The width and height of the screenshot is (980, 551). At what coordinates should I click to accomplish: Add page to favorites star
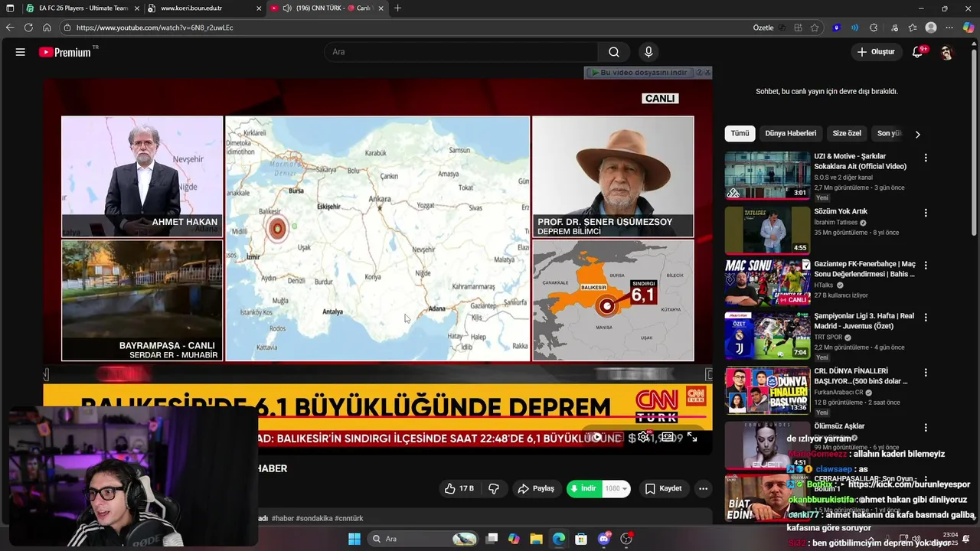(x=815, y=28)
